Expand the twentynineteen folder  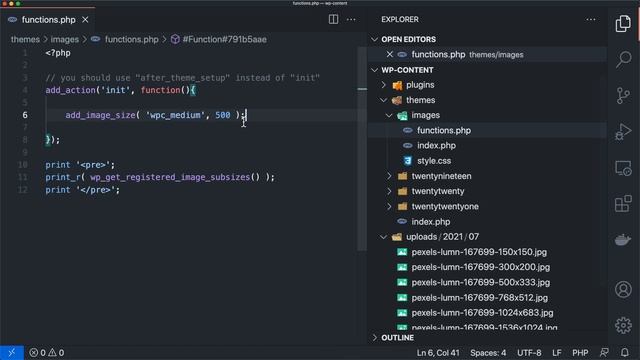[389, 176]
